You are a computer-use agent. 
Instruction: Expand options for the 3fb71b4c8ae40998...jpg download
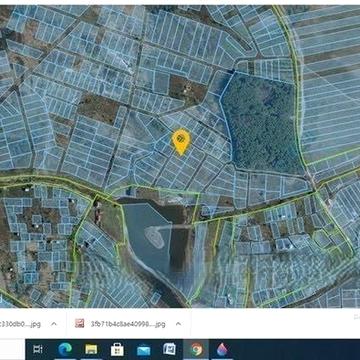pyautogui.click(x=178, y=324)
